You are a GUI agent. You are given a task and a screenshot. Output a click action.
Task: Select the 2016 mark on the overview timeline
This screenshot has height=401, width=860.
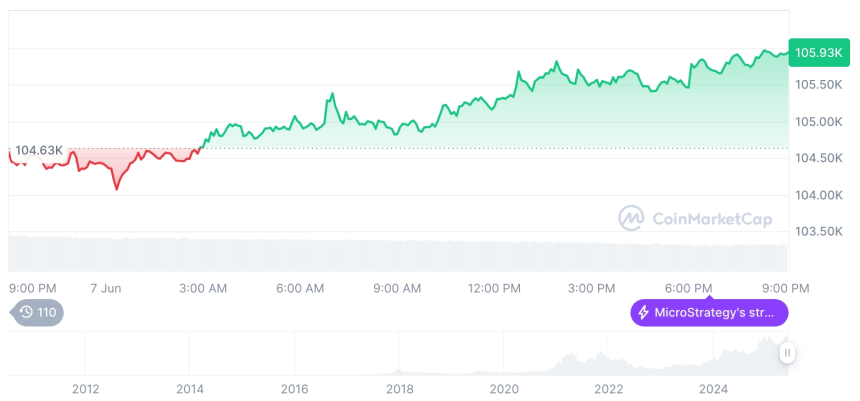pos(295,389)
